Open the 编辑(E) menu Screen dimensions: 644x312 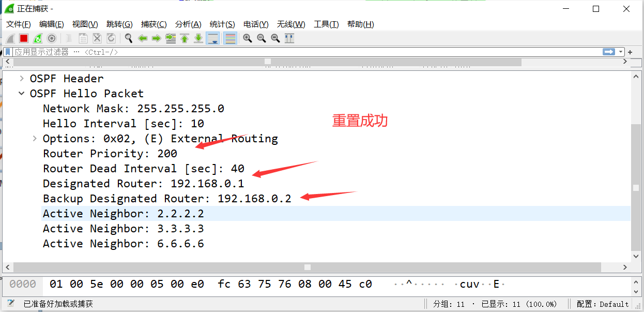tap(52, 24)
